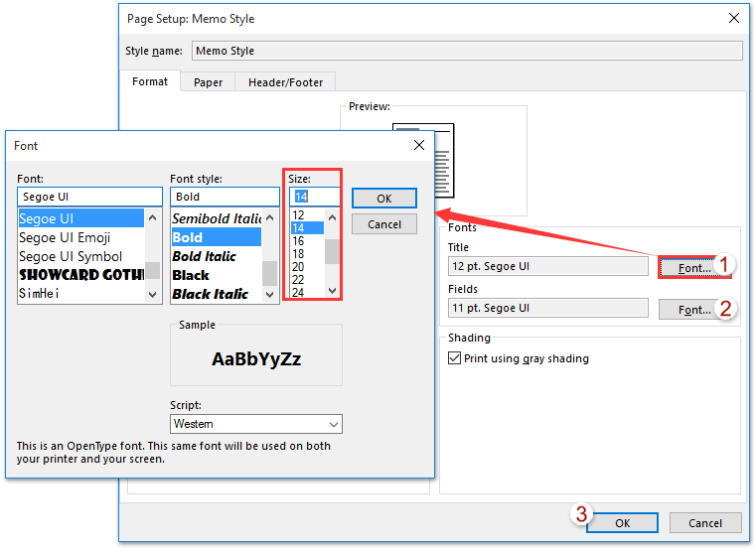Choose Black Italic font style
756x551 pixels.
[217, 294]
